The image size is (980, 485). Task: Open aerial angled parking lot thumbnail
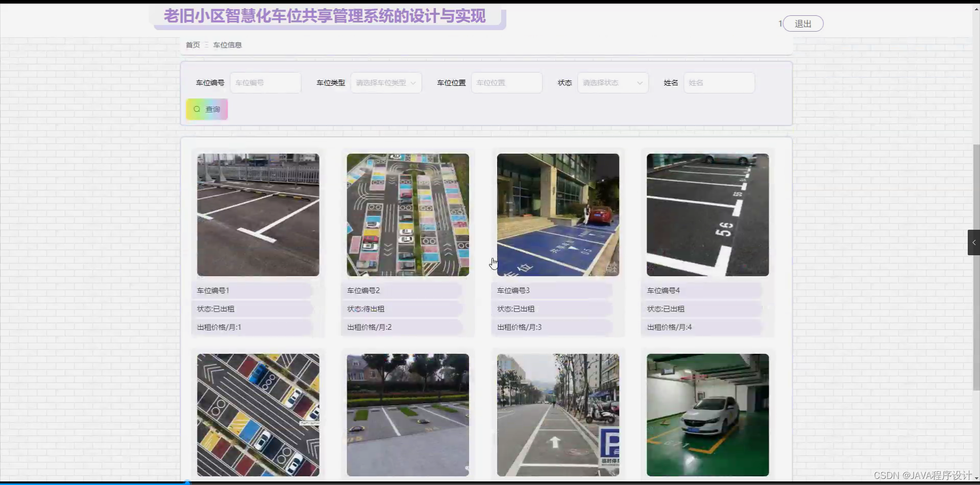pos(258,415)
